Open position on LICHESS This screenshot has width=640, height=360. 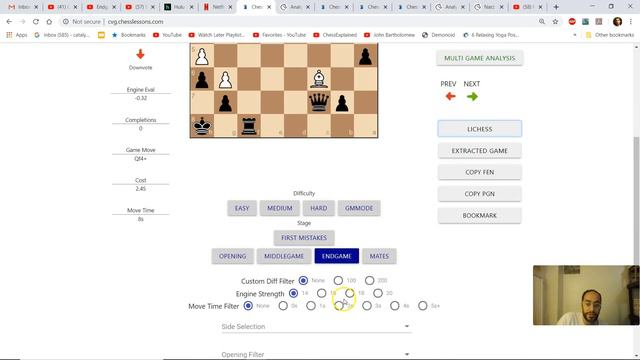480,129
